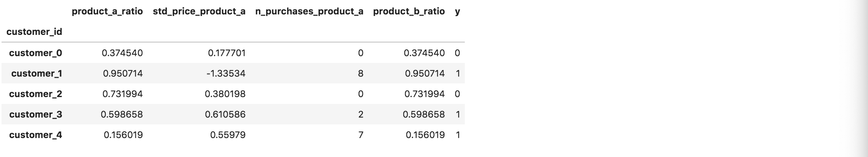Click the customer_id index label
The height and width of the screenshot is (157, 868).
tap(34, 32)
